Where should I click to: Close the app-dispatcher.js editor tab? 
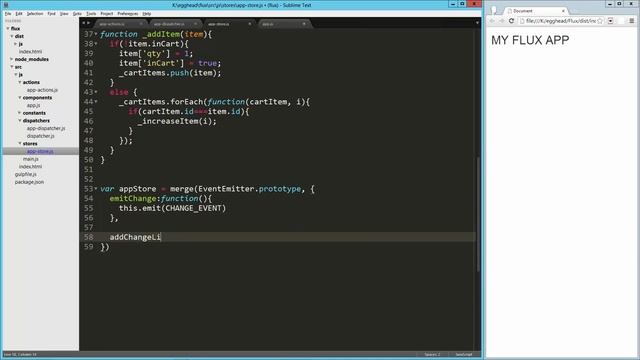(196, 24)
